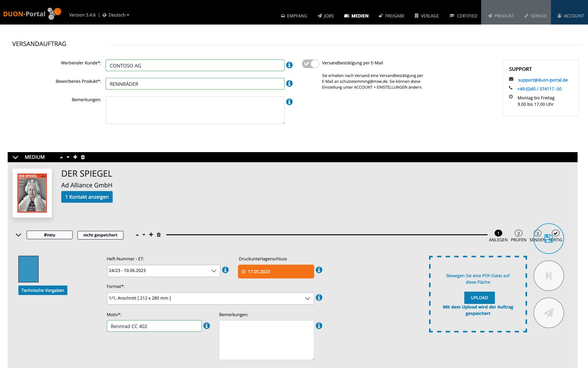Select step 1 ANLEGEN circle

[x=498, y=233]
